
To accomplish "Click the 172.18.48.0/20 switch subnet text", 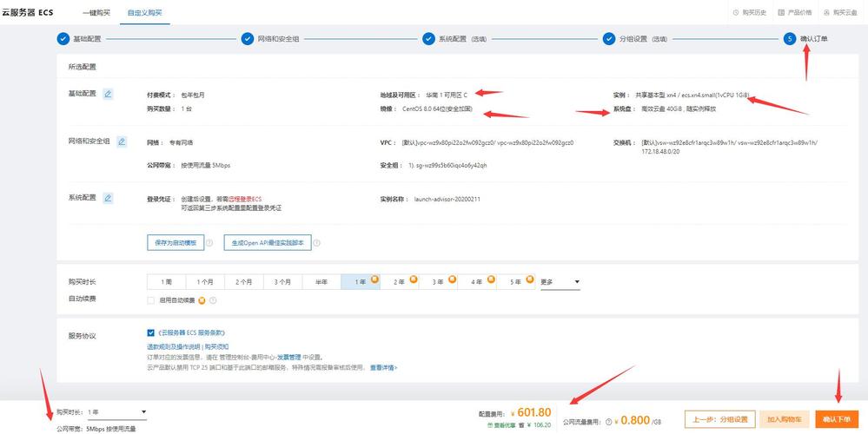I will [660, 152].
